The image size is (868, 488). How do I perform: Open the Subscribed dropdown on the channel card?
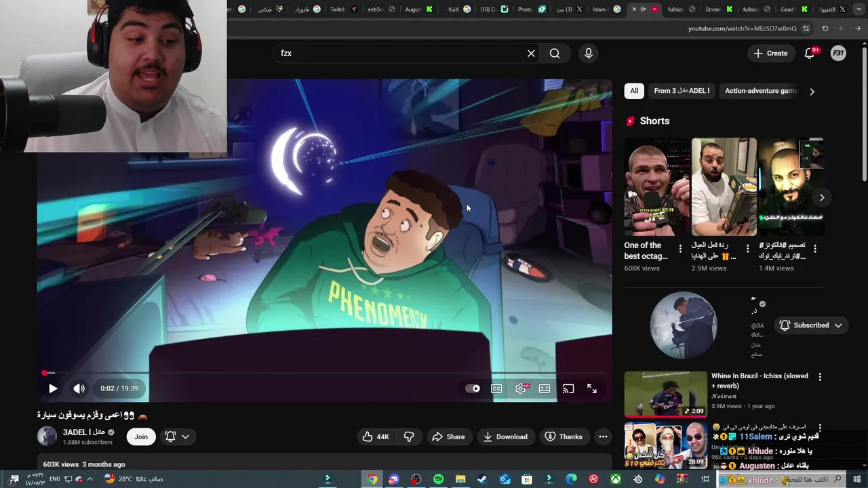(x=811, y=325)
